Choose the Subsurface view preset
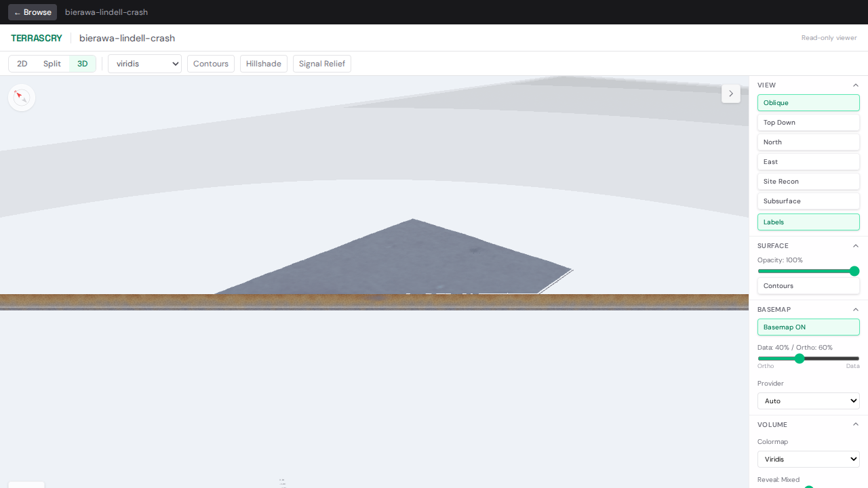 point(808,201)
